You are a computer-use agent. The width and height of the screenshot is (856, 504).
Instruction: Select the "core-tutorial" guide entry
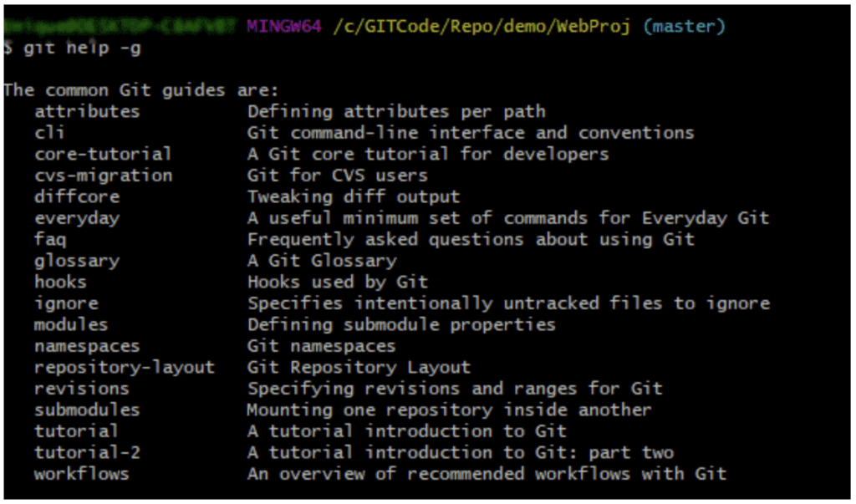pyautogui.click(x=103, y=154)
